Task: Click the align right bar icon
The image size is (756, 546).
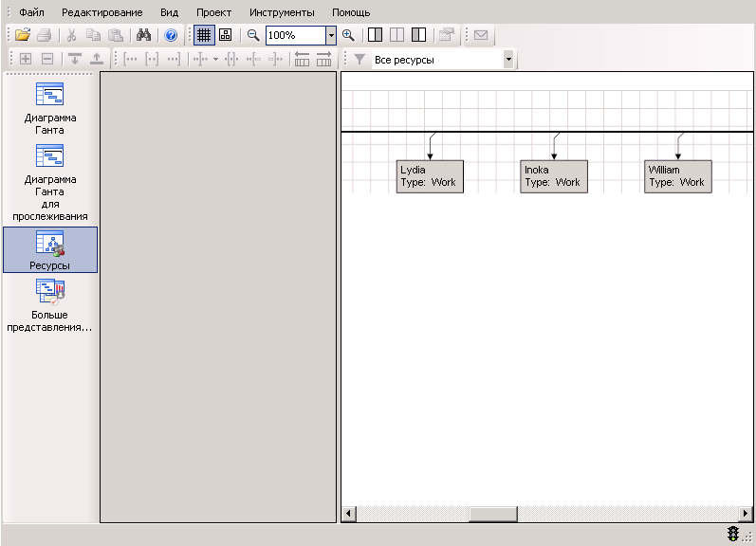Action: (x=275, y=60)
